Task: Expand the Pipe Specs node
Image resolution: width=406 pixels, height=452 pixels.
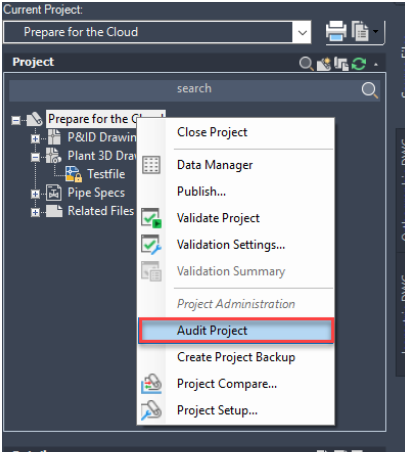Action: [35, 194]
